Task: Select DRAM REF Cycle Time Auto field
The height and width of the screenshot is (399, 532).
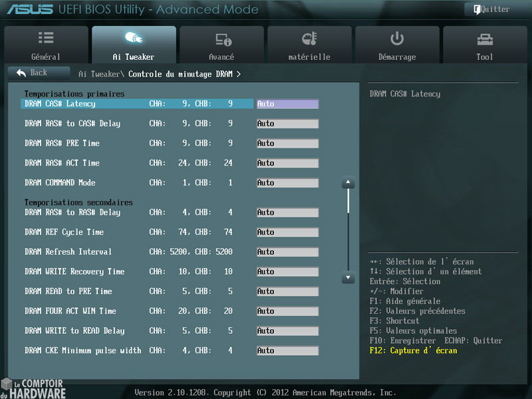Action: [x=287, y=232]
